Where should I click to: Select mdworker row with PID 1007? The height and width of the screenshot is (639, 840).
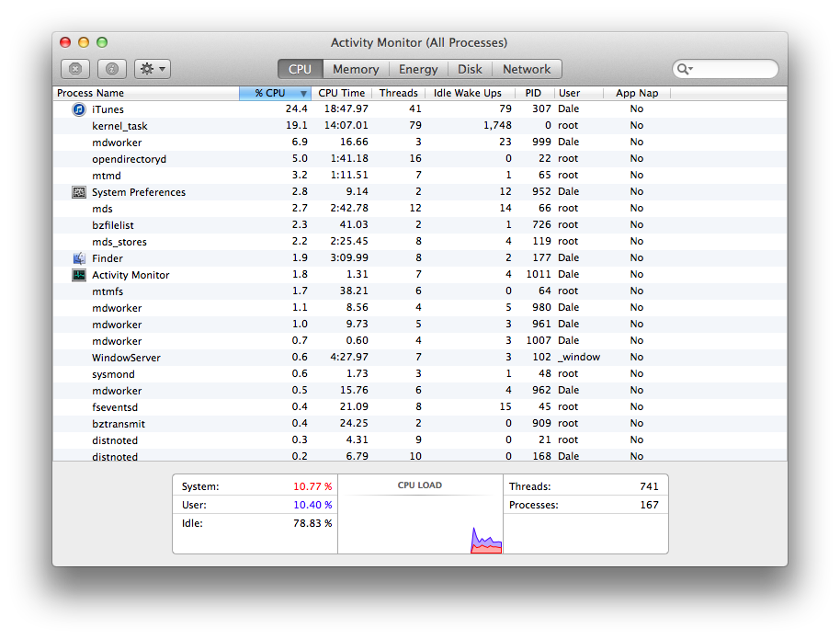420,341
